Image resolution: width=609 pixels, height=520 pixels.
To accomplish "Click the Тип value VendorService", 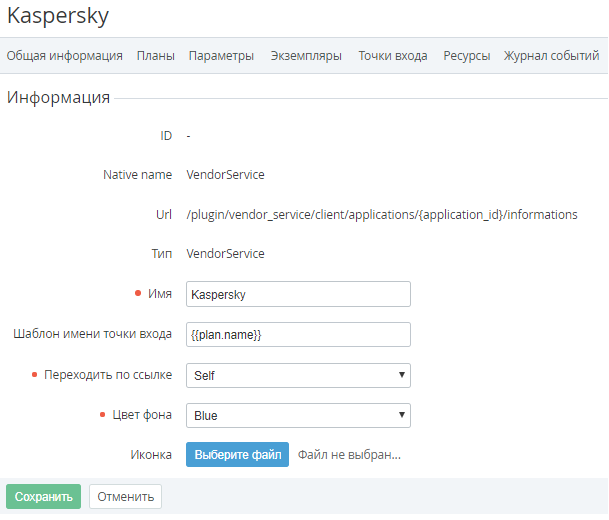I will pos(226,254).
